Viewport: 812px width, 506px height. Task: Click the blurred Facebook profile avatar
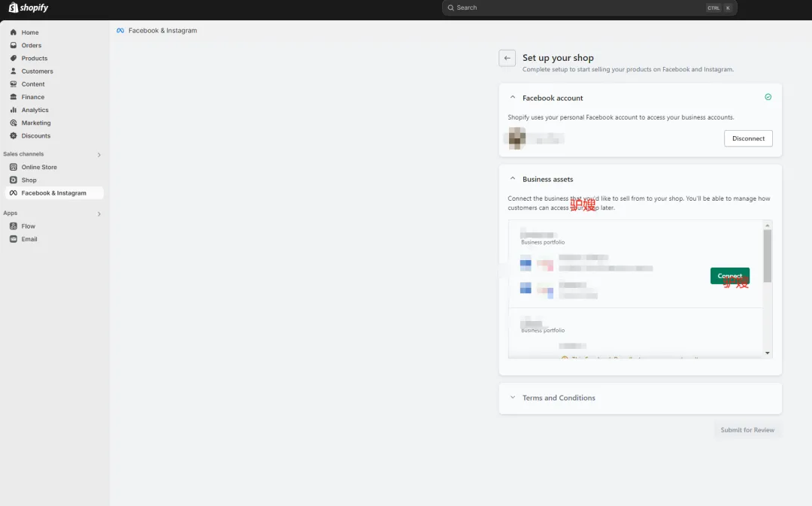[x=517, y=138]
